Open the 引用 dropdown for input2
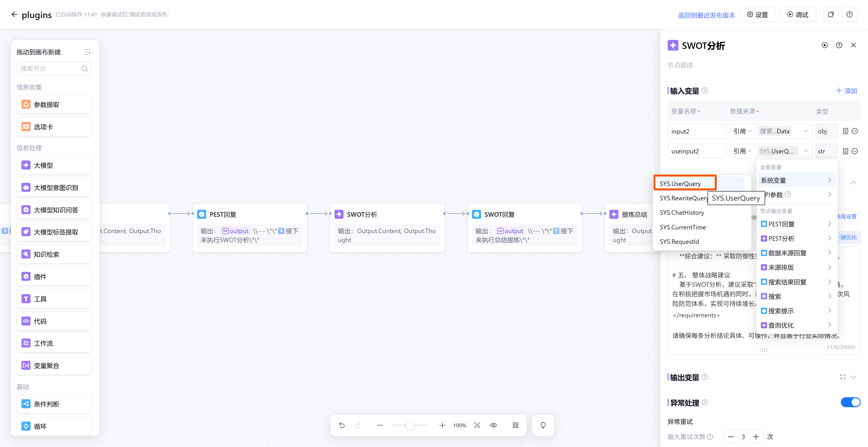The height and width of the screenshot is (447, 868). click(x=742, y=131)
